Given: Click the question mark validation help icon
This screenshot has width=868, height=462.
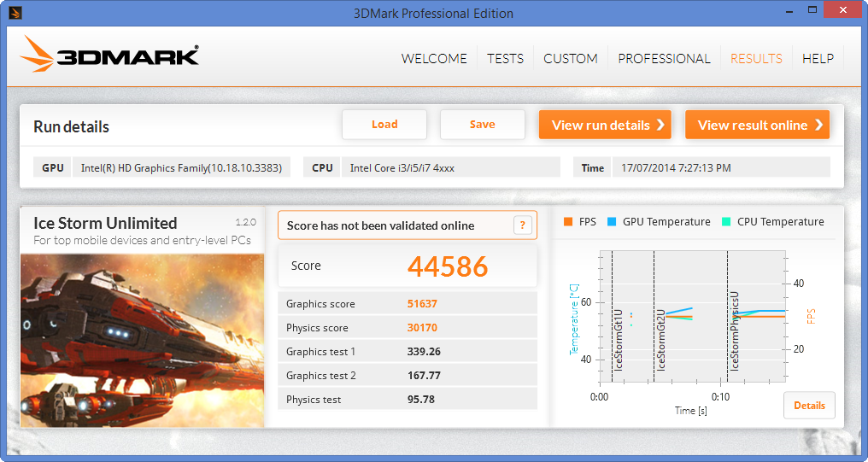Looking at the screenshot, I should pos(523,225).
